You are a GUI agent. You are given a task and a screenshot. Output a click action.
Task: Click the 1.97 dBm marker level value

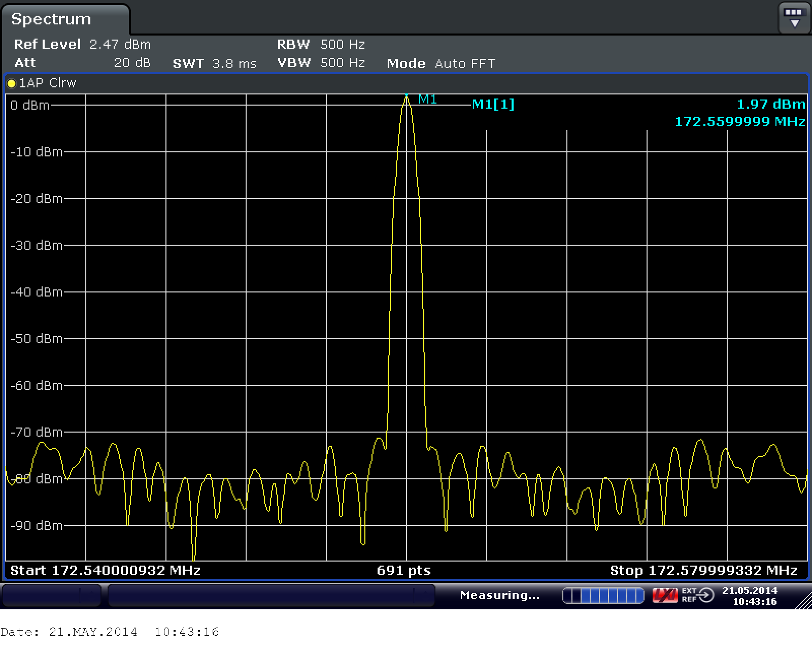pyautogui.click(x=770, y=104)
